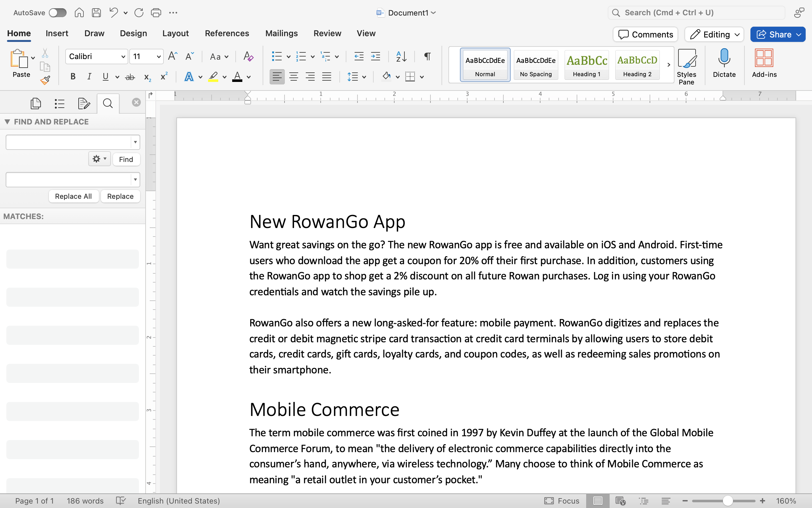Screen dimensions: 812x508
Task: Align text to the right
Action: tap(310, 77)
